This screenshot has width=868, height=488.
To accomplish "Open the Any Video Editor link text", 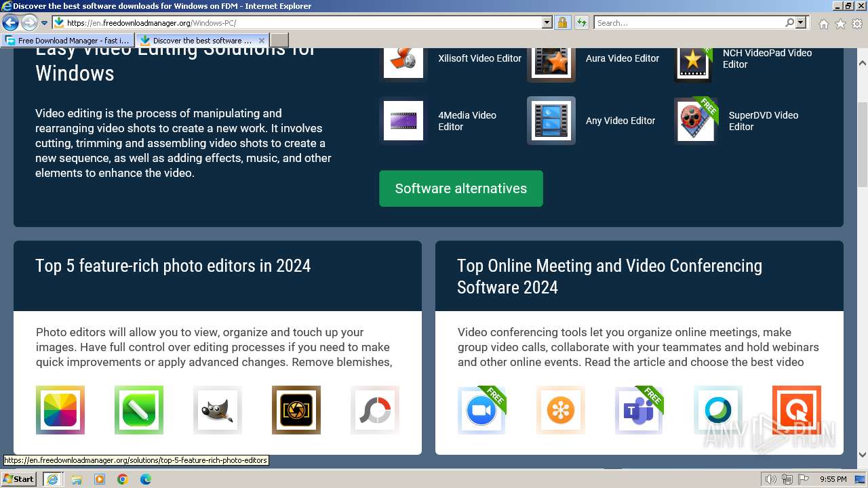I will coord(620,121).
